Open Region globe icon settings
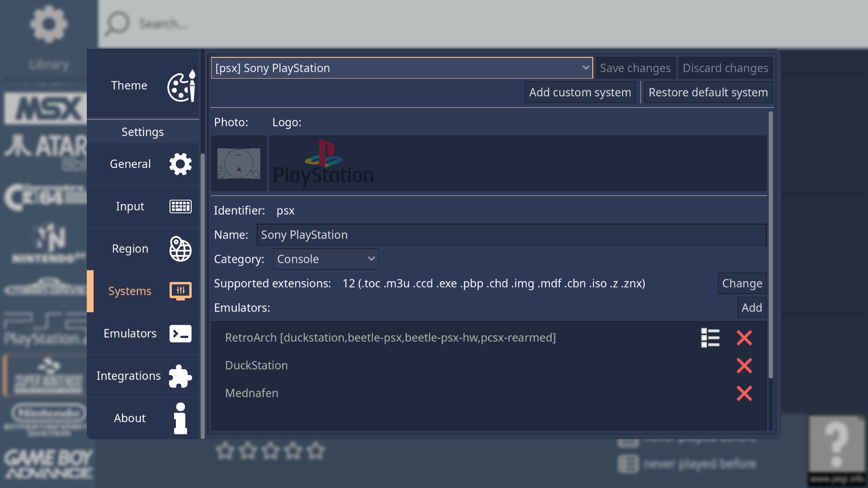868x488 pixels. (x=180, y=249)
